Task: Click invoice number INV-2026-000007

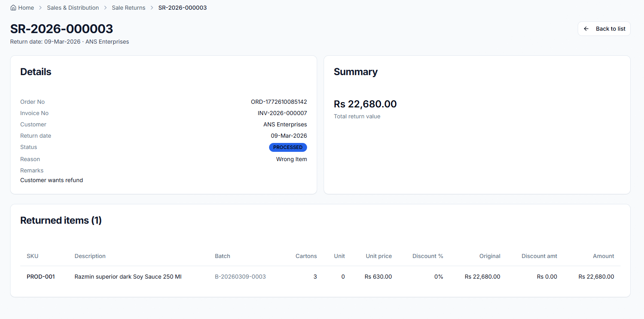Action: [282, 113]
